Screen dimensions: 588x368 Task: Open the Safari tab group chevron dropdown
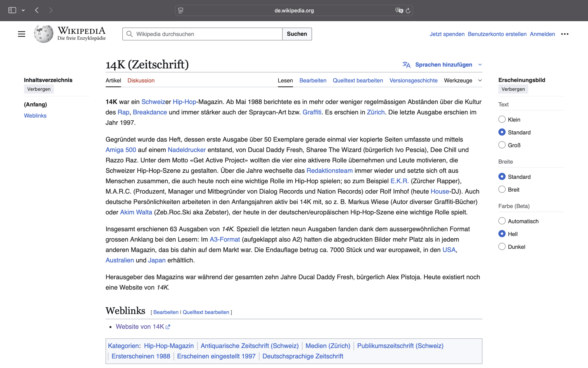pyautogui.click(x=23, y=10)
